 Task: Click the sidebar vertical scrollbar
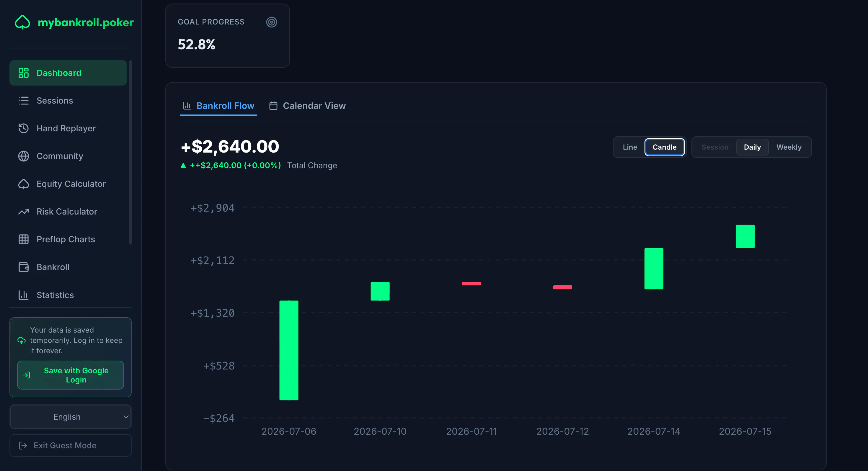130,152
